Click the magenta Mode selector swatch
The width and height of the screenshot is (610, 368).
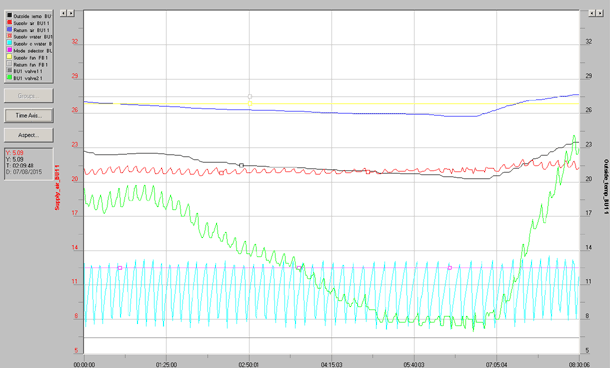[9, 50]
